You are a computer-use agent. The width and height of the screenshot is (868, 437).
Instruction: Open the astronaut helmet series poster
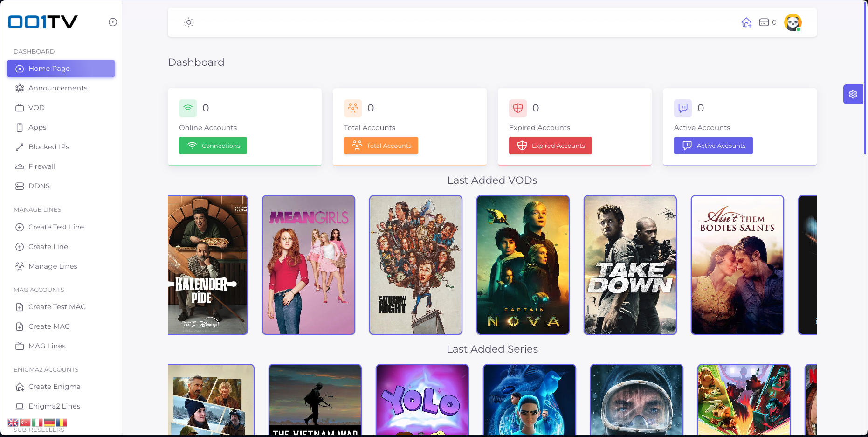637,400
